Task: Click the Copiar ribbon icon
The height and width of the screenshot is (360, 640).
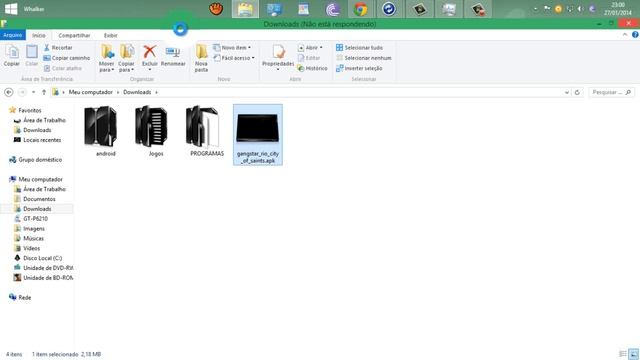Action: tap(12, 56)
